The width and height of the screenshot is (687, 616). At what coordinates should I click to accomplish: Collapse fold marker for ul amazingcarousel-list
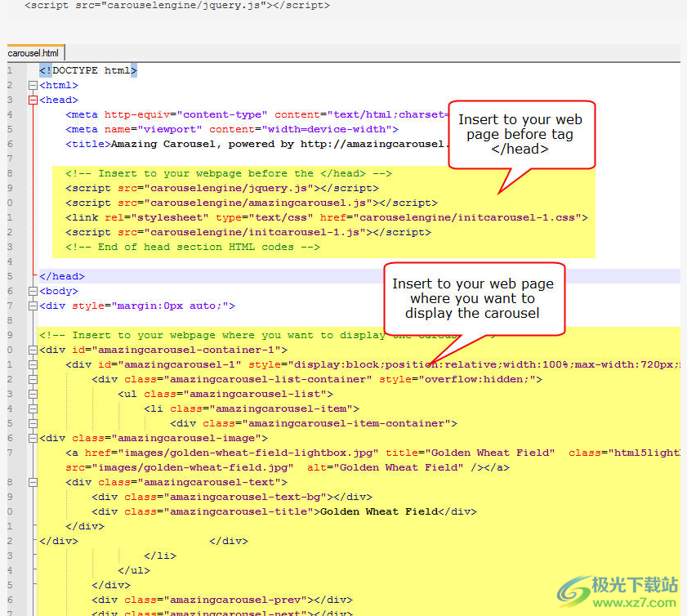pyautogui.click(x=33, y=394)
